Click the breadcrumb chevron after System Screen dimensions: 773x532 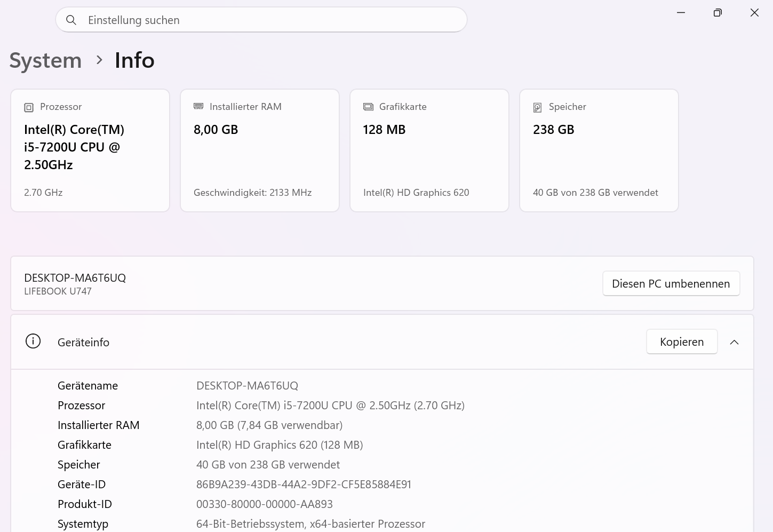pyautogui.click(x=99, y=60)
